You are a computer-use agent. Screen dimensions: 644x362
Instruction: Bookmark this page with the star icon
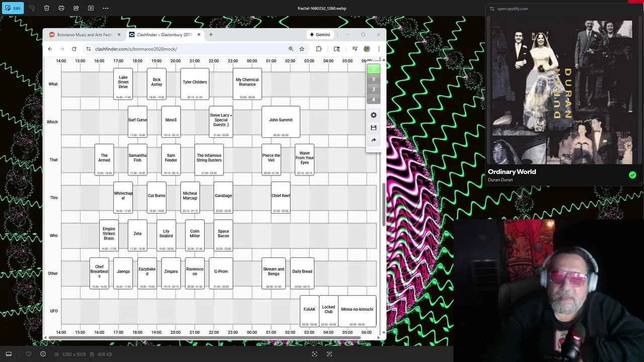pyautogui.click(x=302, y=49)
